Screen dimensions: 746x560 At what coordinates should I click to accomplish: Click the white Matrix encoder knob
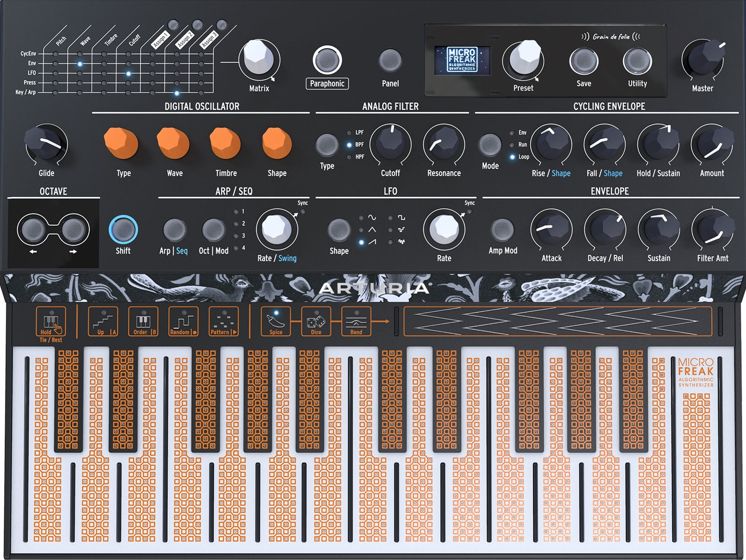click(259, 59)
